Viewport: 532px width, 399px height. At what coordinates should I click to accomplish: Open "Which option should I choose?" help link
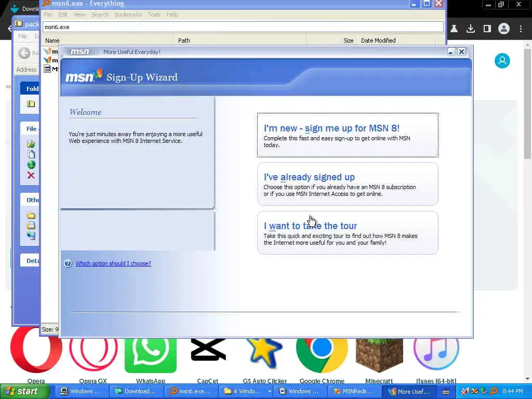point(113,263)
